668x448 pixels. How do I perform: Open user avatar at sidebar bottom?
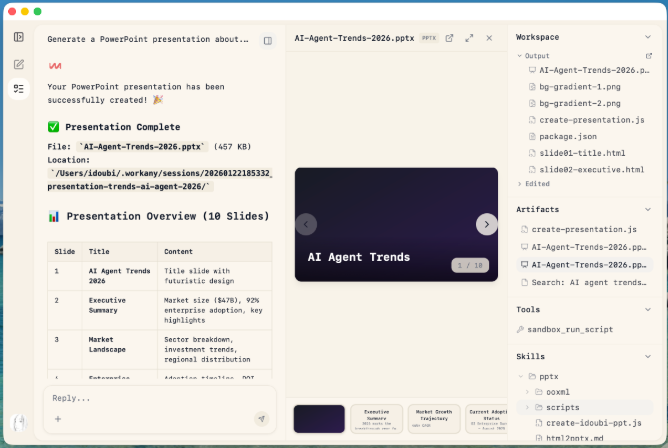coord(19,422)
